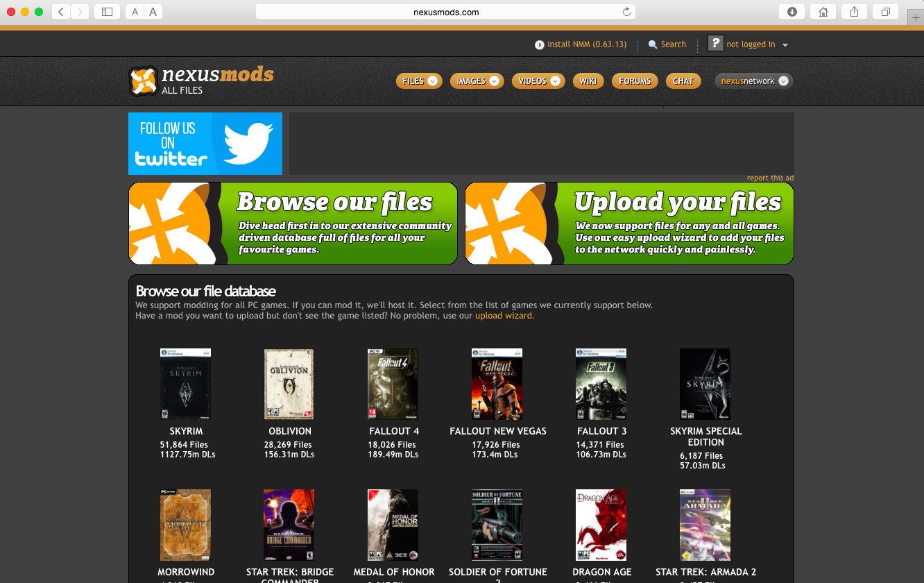Open the Star Trek Armada 2 cover

coord(705,525)
